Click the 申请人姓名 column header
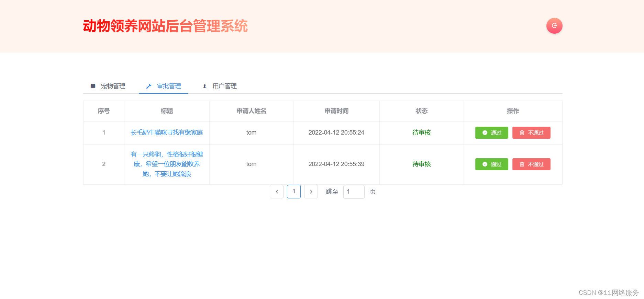 click(x=252, y=111)
